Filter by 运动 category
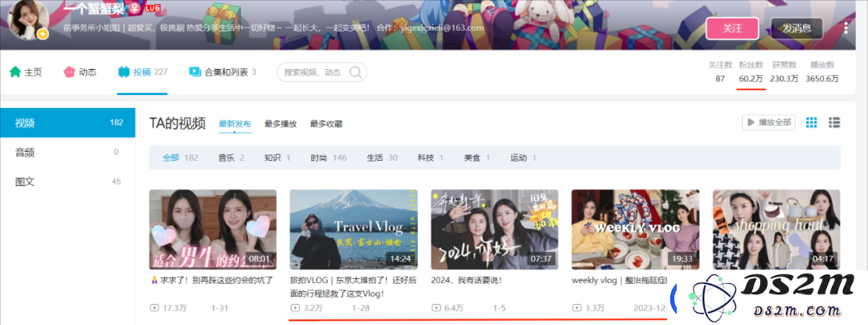Image resolution: width=868 pixels, height=325 pixels. coord(523,158)
